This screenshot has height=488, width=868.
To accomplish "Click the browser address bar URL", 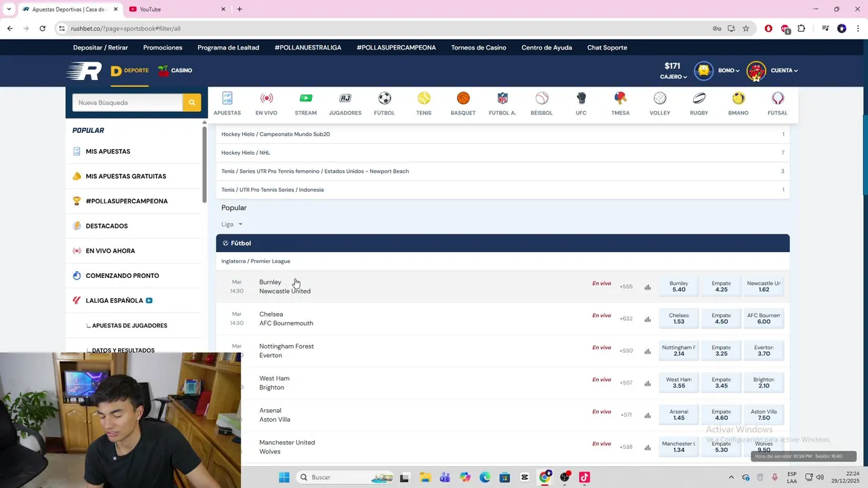I will click(125, 28).
